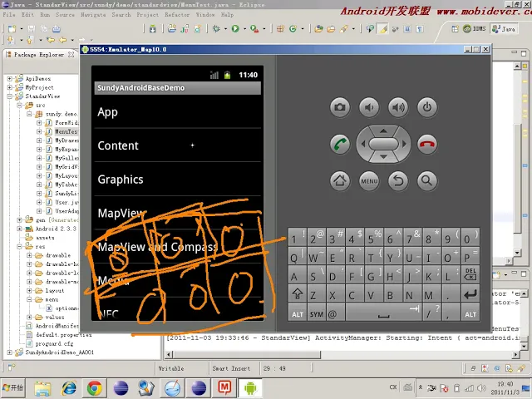Screen dimensions: 532x399
Task: Click the emulator camera button
Action: point(340,107)
